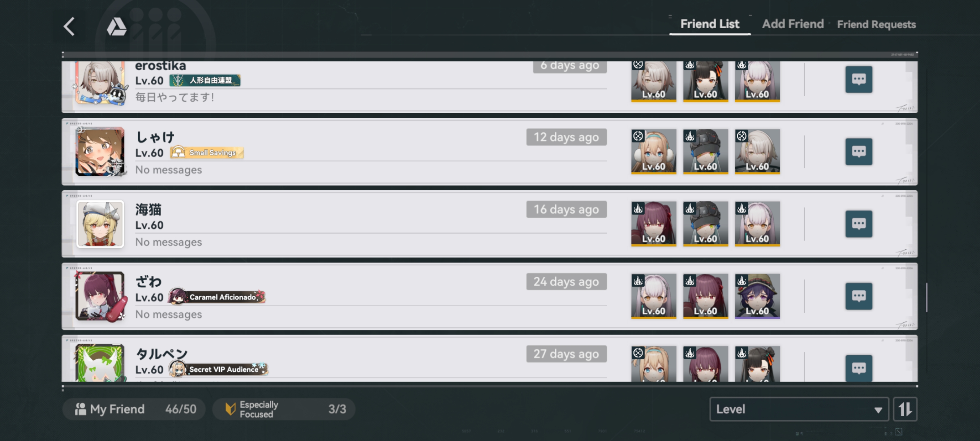Click the Small Savings title badge
980x441 pixels.
207,153
